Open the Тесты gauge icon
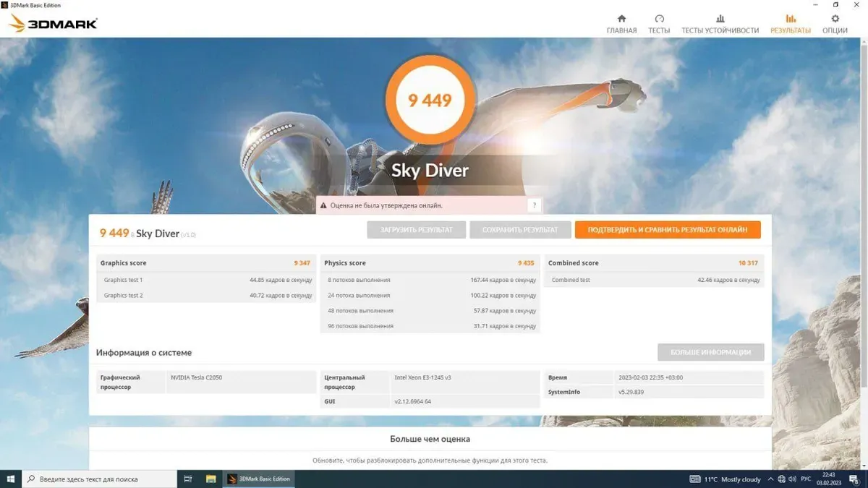 pos(659,19)
